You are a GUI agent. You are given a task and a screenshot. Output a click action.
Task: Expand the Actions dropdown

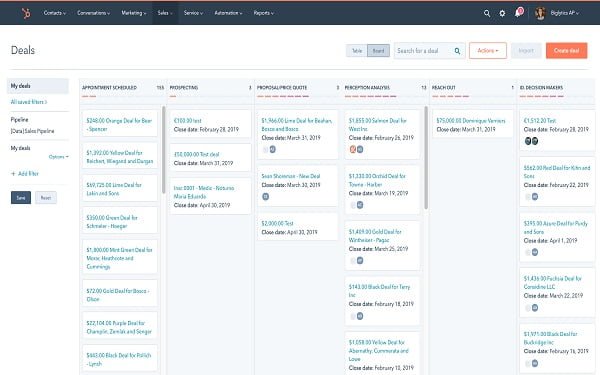tap(488, 51)
